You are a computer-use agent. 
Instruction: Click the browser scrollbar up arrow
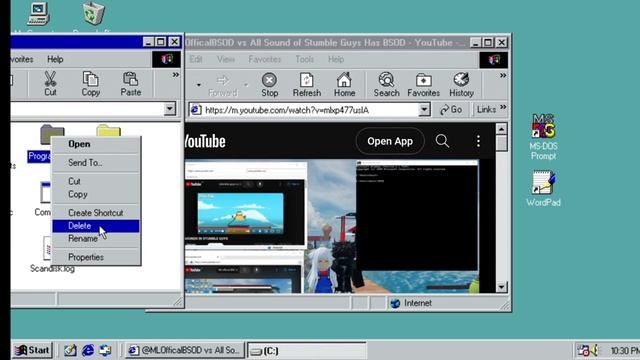501,129
